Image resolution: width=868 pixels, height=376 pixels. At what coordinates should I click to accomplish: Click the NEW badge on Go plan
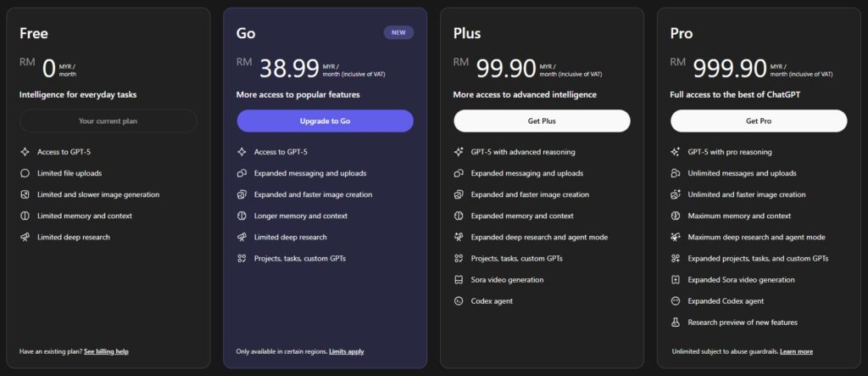pos(398,33)
